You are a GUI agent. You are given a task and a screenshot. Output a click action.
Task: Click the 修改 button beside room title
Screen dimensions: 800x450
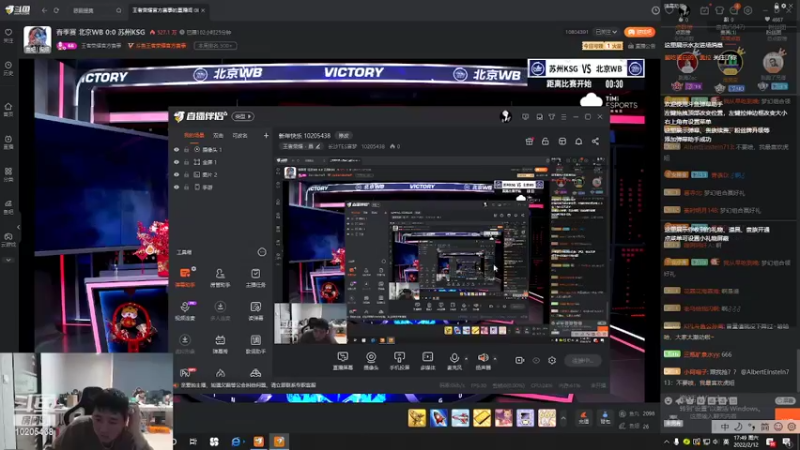point(343,136)
